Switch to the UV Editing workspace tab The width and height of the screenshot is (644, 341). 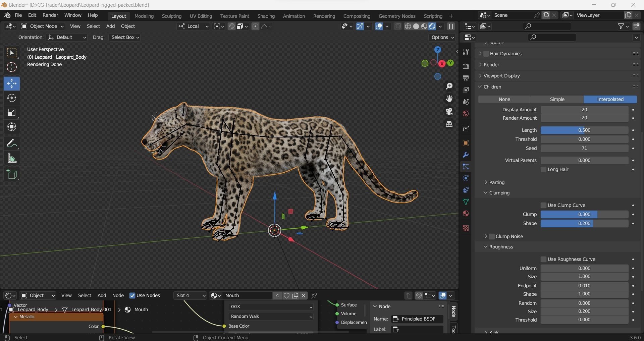pos(201,16)
